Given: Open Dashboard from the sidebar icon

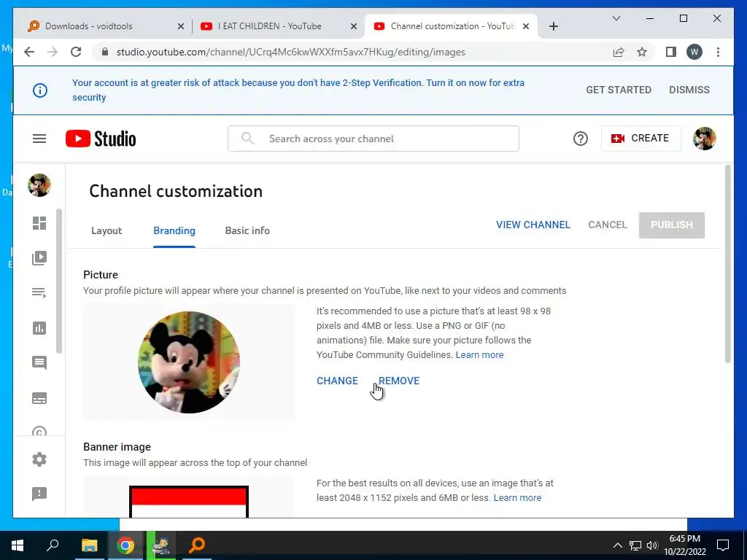Looking at the screenshot, I should point(39,223).
